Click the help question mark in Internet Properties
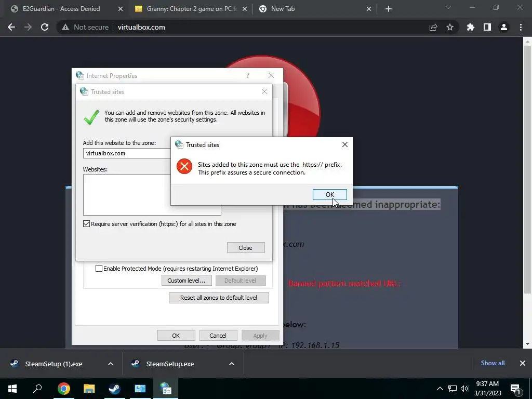 248,75
